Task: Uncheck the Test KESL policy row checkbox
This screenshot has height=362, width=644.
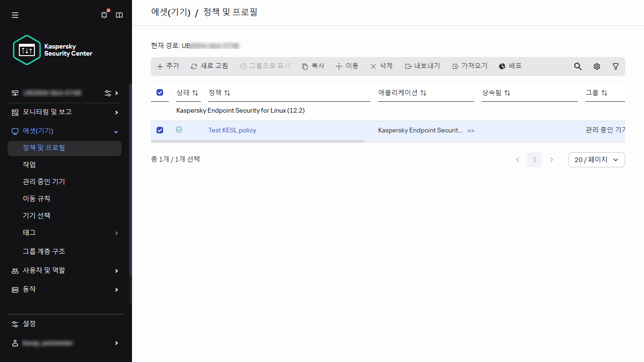Action: [x=160, y=130]
